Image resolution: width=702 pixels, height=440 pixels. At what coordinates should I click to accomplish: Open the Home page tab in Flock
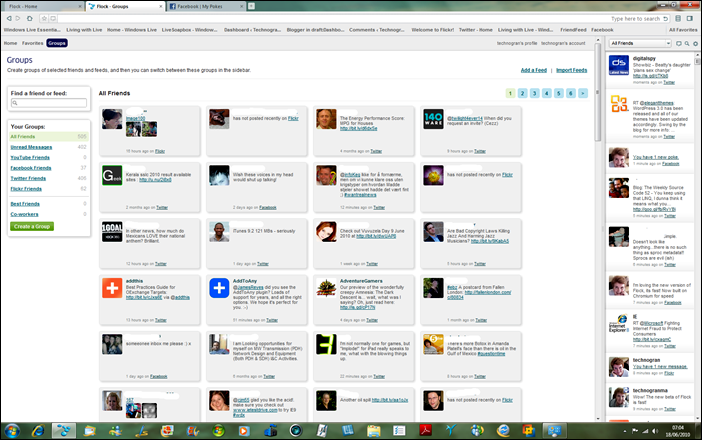click(x=10, y=43)
